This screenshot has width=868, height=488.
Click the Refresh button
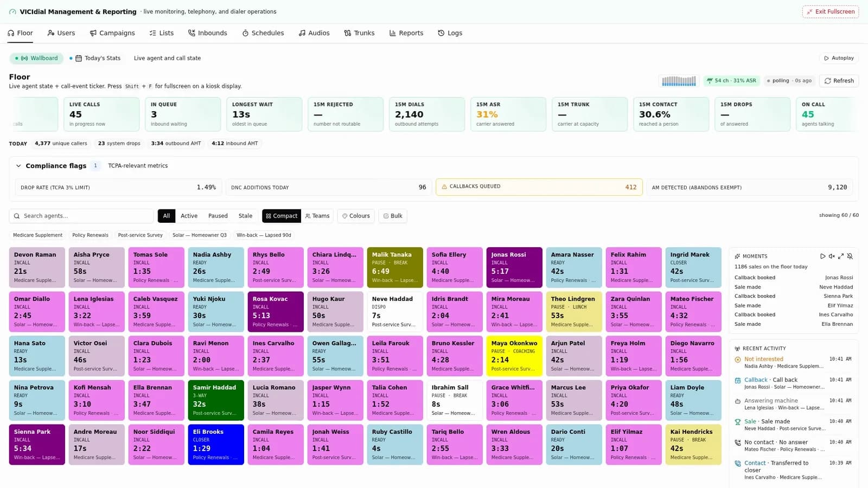point(839,81)
